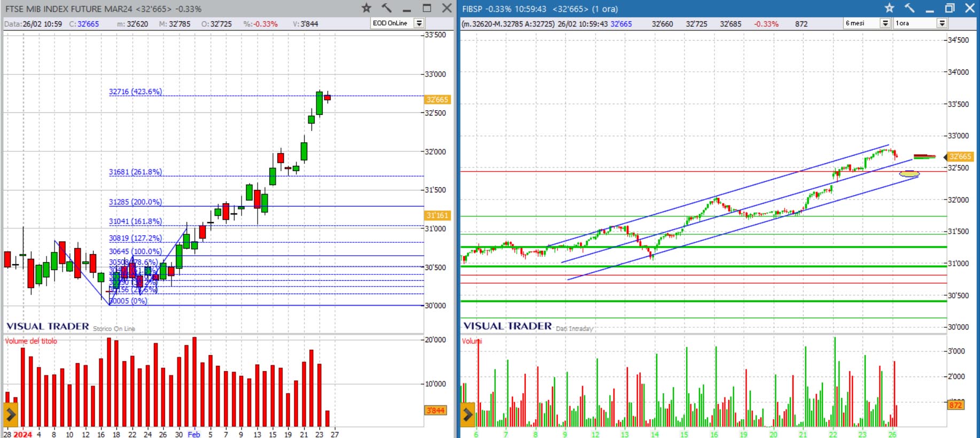The image size is (980, 438).
Task: Click the Feb label on date axis
Action: pos(194,434)
